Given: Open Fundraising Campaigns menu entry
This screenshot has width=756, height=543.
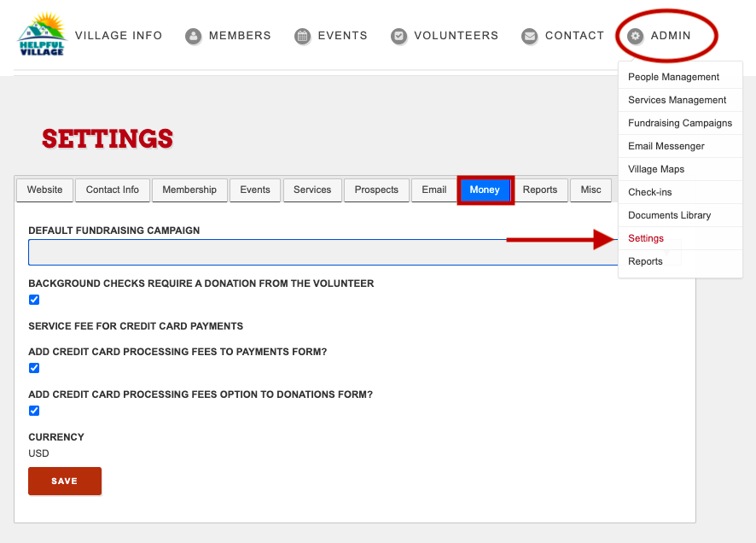Looking at the screenshot, I should [680, 123].
